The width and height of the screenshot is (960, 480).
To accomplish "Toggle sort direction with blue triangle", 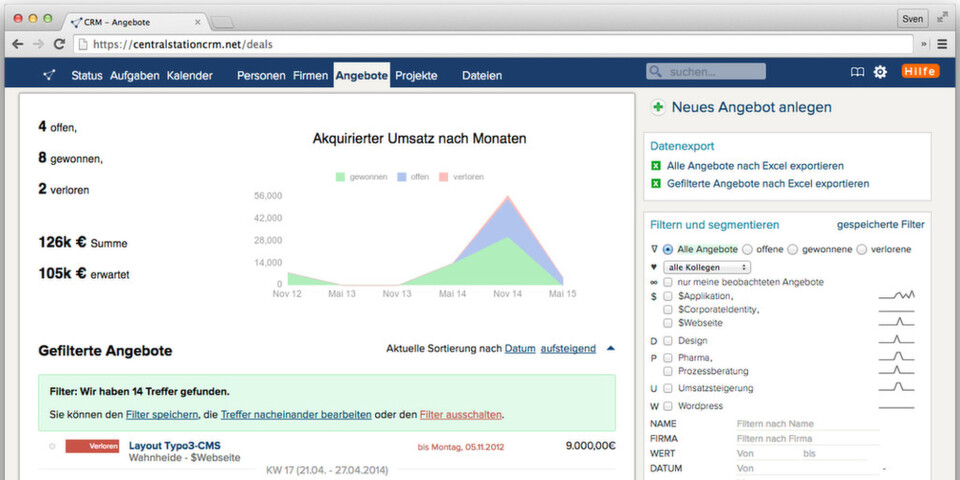I will pos(610,348).
